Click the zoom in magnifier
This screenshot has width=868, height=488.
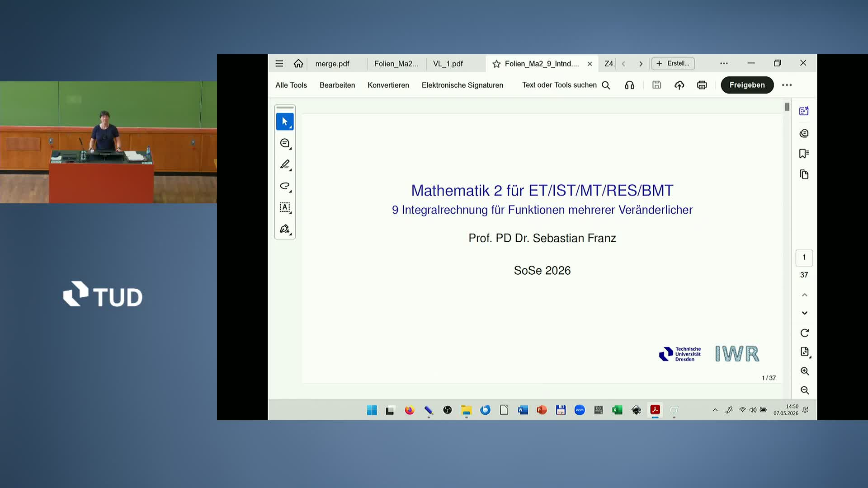tap(804, 371)
